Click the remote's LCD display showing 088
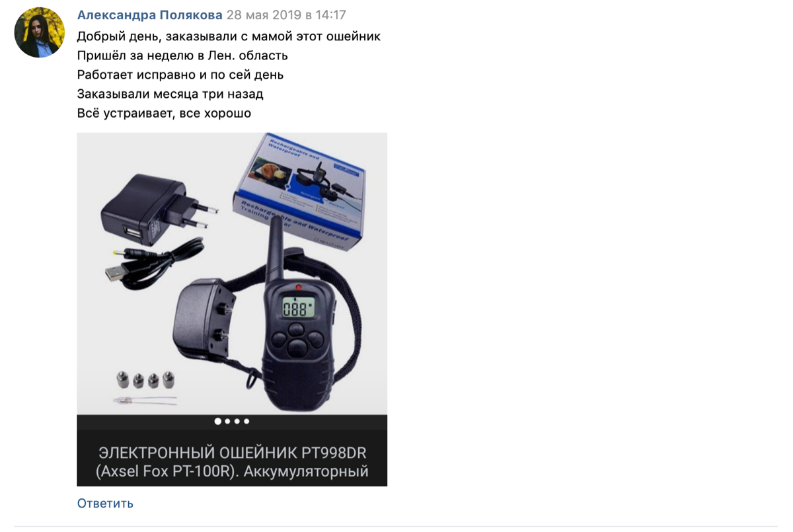Image resolution: width=793 pixels, height=532 pixels. pyautogui.click(x=298, y=308)
